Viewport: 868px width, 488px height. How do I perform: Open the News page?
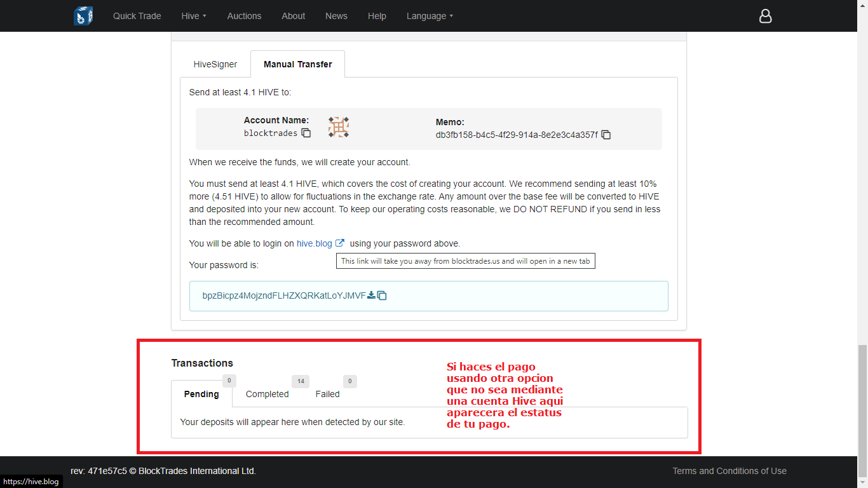(x=336, y=16)
